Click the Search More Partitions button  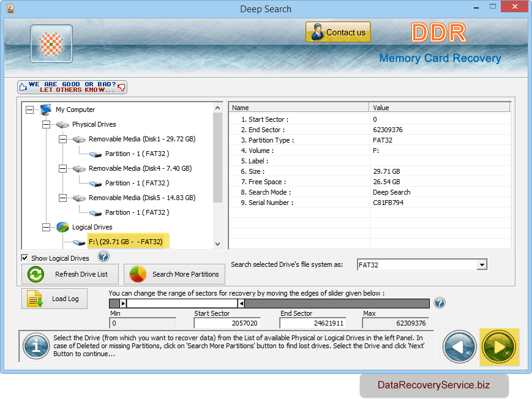[x=174, y=274]
